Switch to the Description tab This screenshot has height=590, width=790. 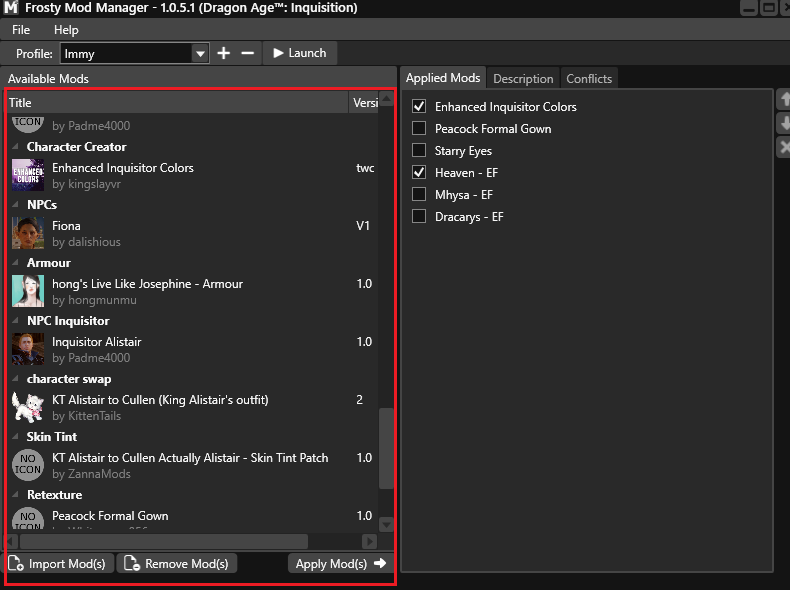pyautogui.click(x=523, y=79)
